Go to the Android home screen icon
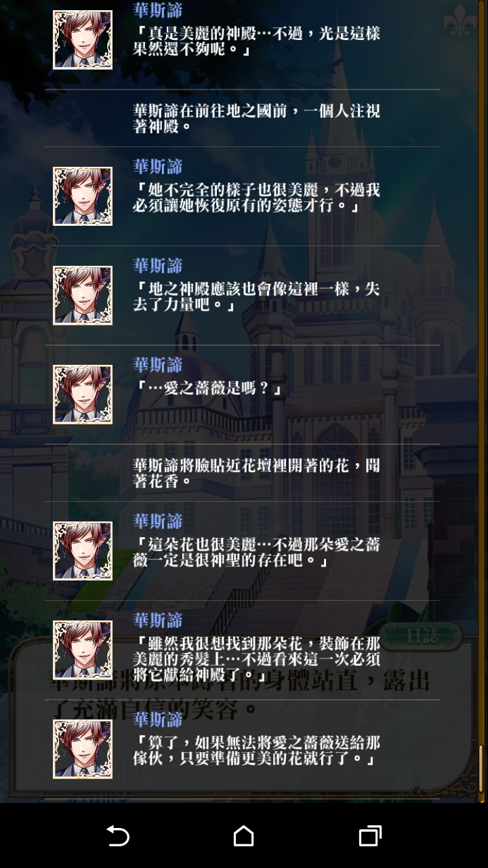The width and height of the screenshot is (488, 868). tap(243, 836)
